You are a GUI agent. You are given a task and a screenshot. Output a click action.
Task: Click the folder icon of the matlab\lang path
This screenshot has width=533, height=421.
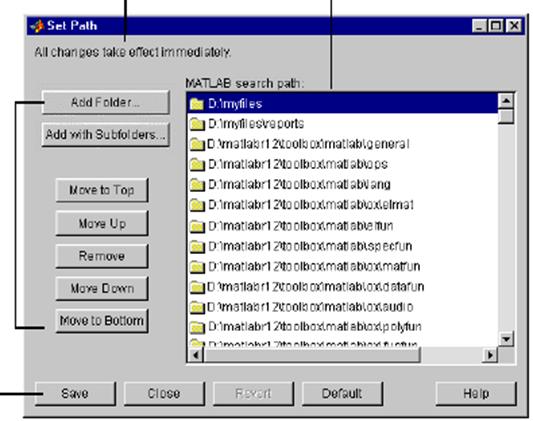pos(197,185)
